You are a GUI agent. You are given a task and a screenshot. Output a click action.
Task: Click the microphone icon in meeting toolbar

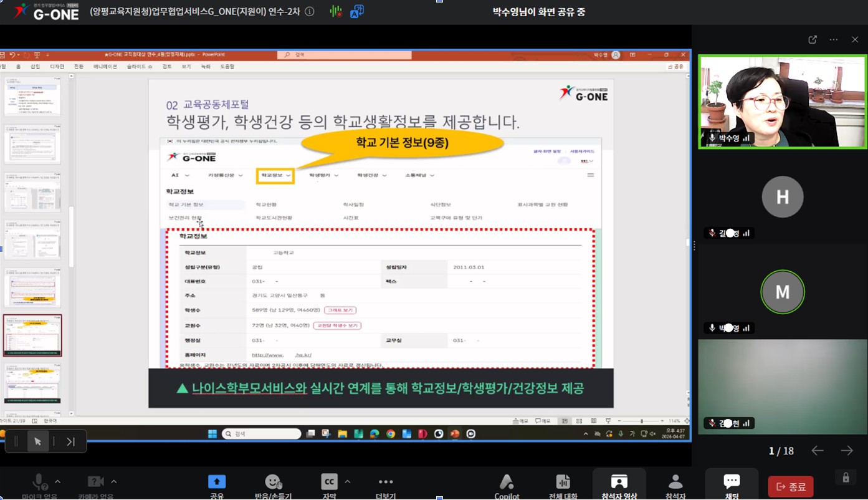pyautogui.click(x=40, y=482)
